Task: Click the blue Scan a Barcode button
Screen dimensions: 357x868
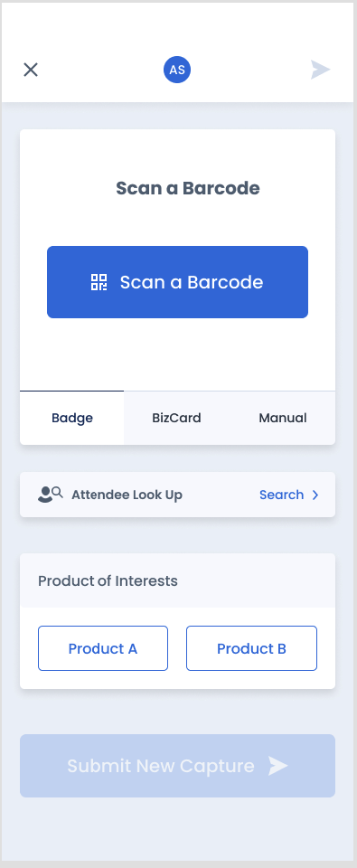Action: pos(178,282)
